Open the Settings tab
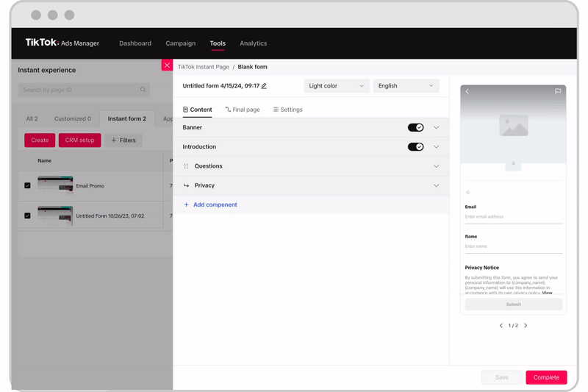This screenshot has width=588, height=392. (288, 110)
